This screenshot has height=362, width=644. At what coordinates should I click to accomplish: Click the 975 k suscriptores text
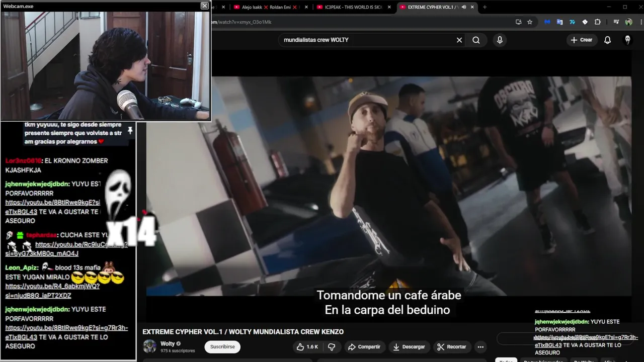178,351
